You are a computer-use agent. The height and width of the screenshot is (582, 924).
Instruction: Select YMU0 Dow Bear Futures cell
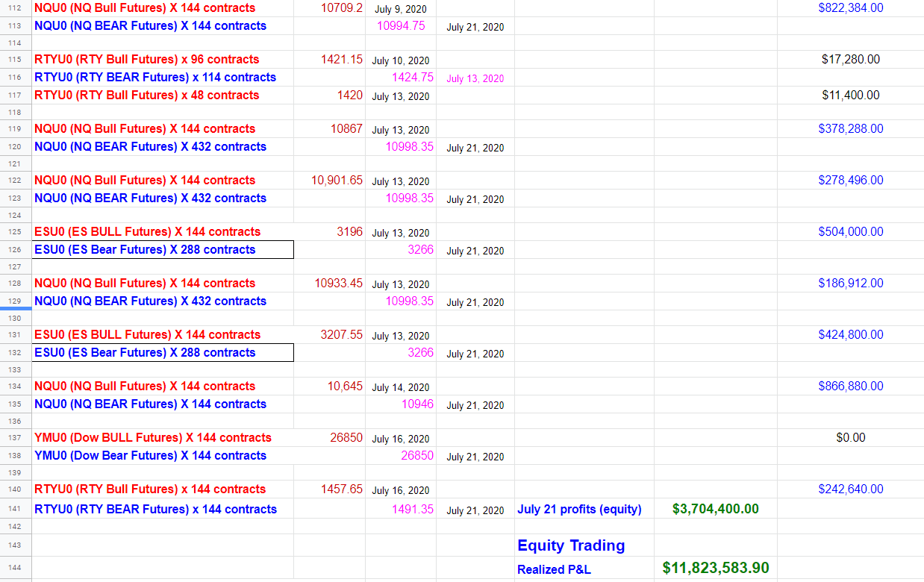pyautogui.click(x=162, y=456)
